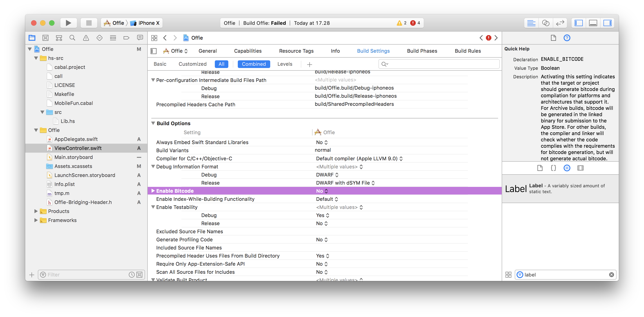This screenshot has height=317, width=644.
Task: Show Customized build settings
Action: 192,64
